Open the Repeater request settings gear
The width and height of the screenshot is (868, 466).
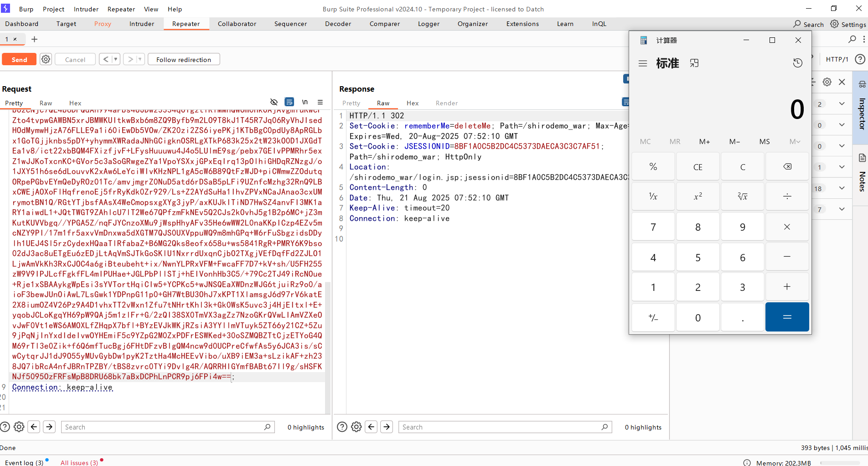(x=46, y=59)
